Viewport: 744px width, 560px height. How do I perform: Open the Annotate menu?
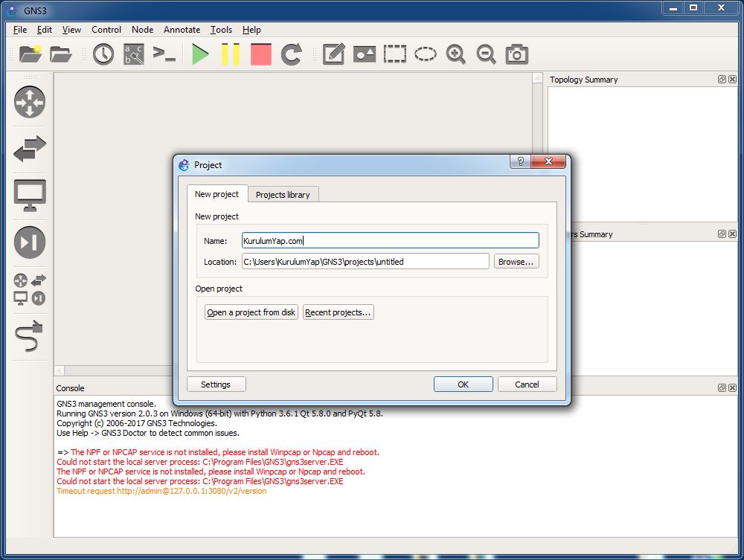(x=182, y=30)
